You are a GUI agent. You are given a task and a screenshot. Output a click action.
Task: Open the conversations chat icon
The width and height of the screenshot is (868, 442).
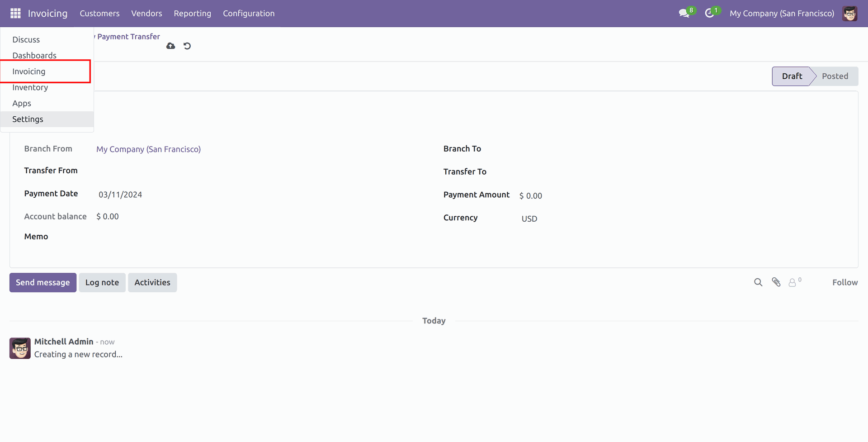684,14
